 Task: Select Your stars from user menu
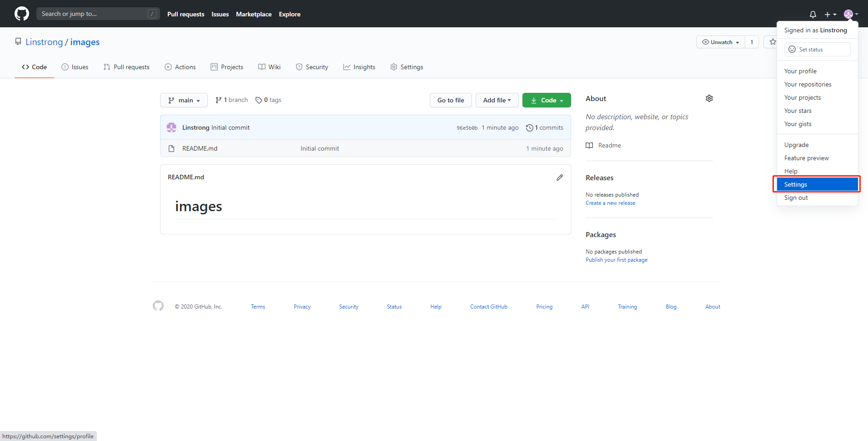[x=818, y=111]
